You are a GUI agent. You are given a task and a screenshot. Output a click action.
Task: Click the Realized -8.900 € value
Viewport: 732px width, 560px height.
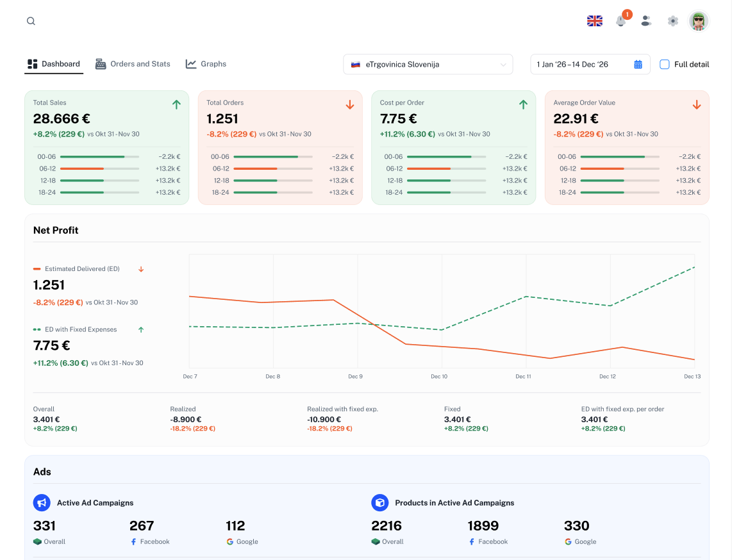coord(186,420)
